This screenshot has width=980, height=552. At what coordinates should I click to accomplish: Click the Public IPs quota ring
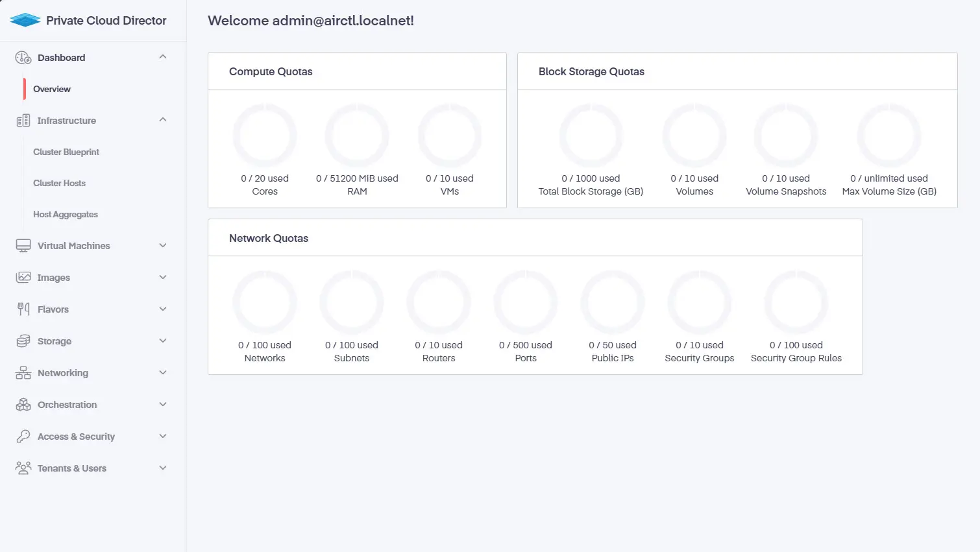[613, 302]
